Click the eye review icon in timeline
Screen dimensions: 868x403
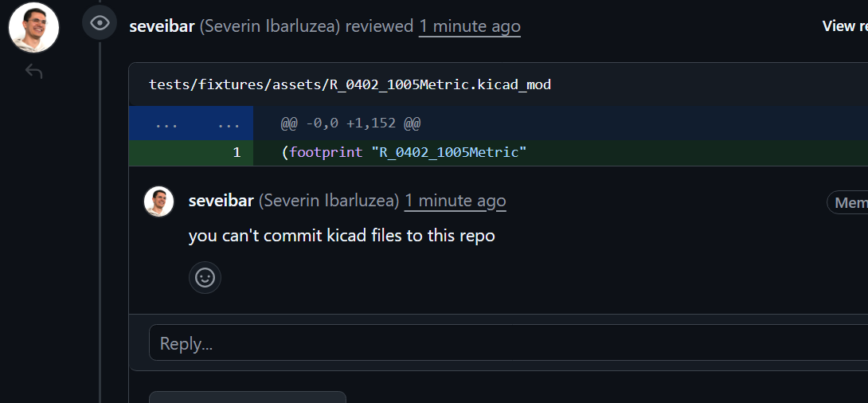[x=100, y=23]
